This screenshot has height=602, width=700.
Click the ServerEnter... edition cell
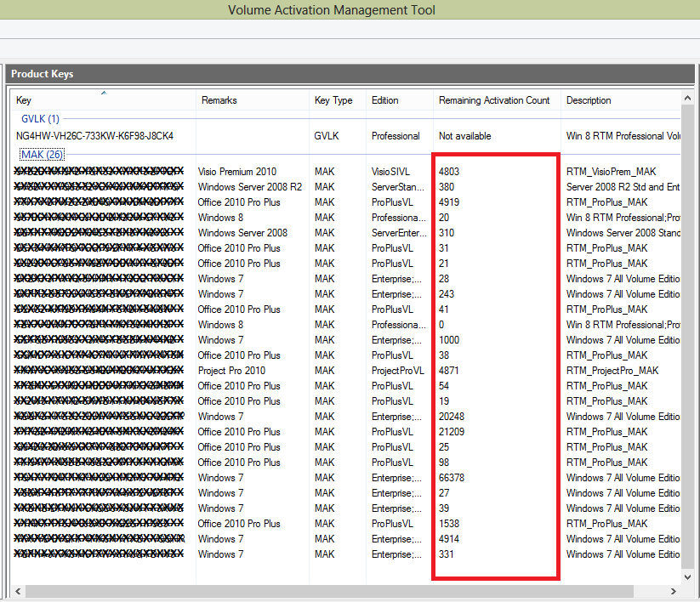[399, 232]
